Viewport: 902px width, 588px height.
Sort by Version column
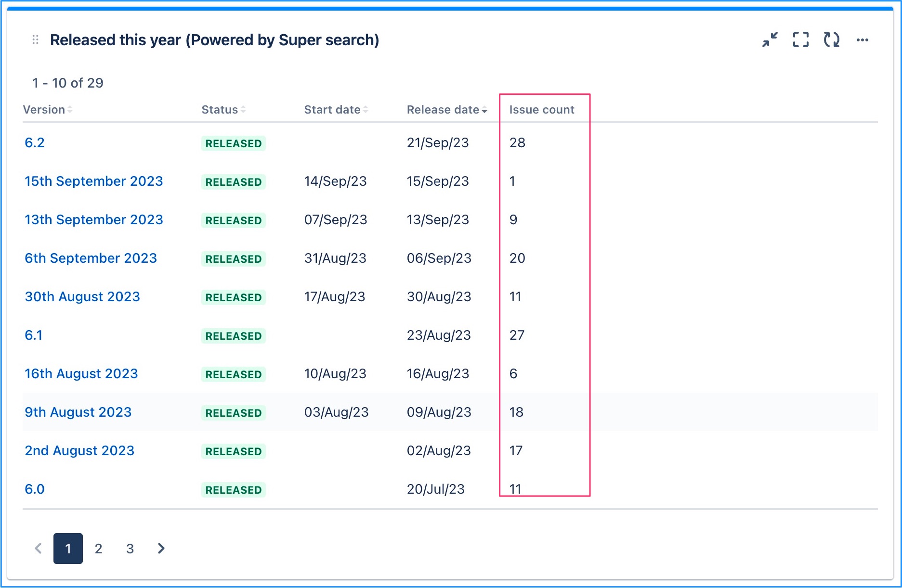[48, 110]
